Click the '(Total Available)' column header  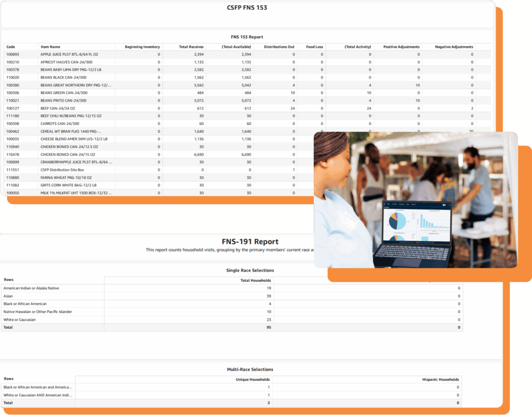236,47
